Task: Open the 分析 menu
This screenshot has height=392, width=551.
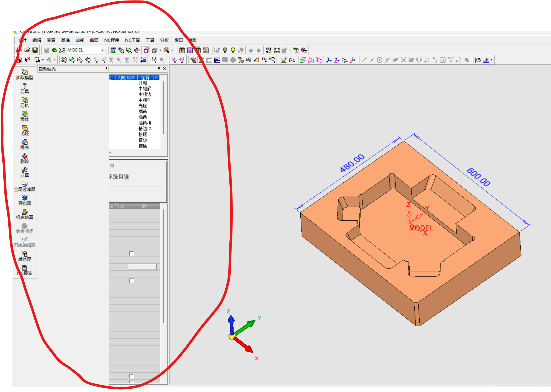Action: (x=164, y=40)
